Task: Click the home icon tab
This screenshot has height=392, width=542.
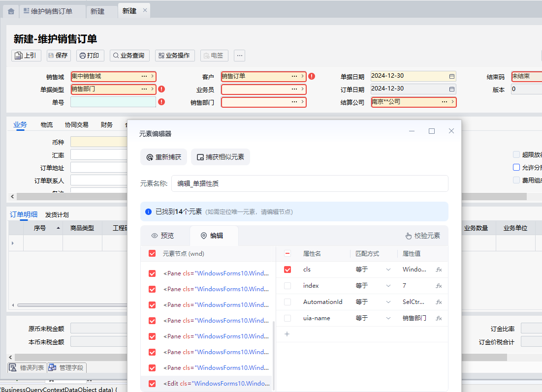Action: pos(11,11)
